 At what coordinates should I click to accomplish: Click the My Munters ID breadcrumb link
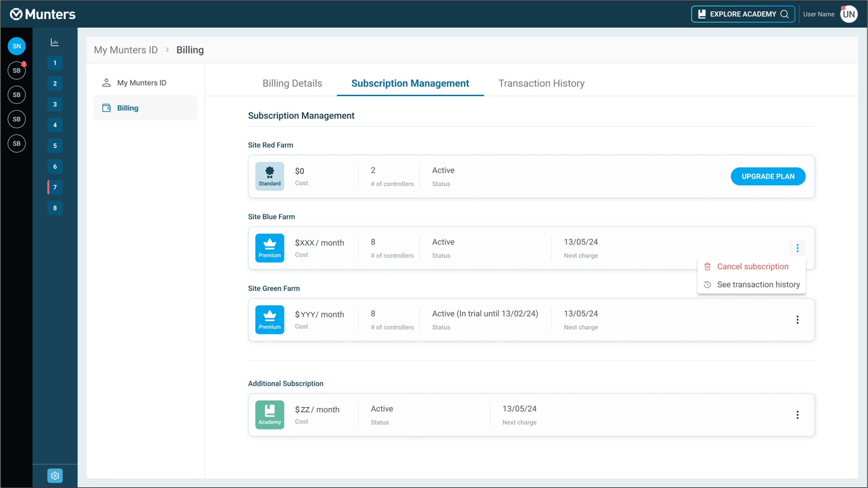[126, 50]
